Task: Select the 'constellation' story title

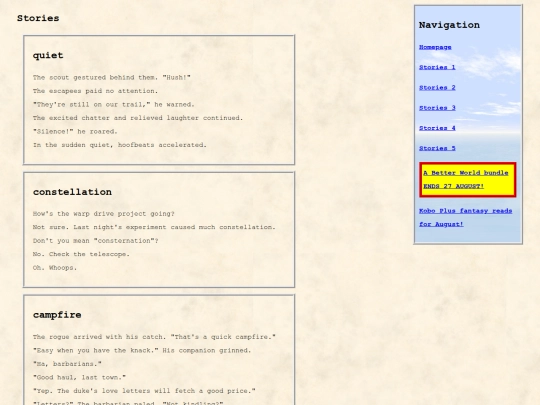Action: pyautogui.click(x=72, y=192)
